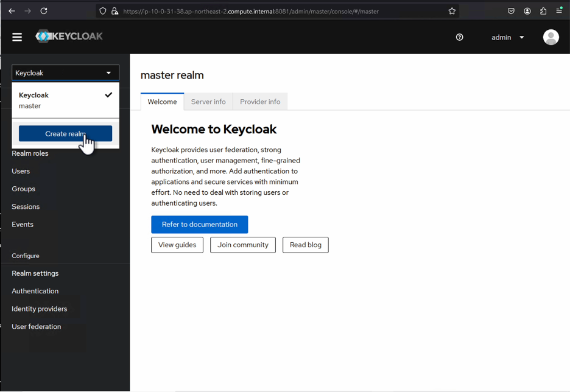Open the help question mark icon

click(x=460, y=37)
